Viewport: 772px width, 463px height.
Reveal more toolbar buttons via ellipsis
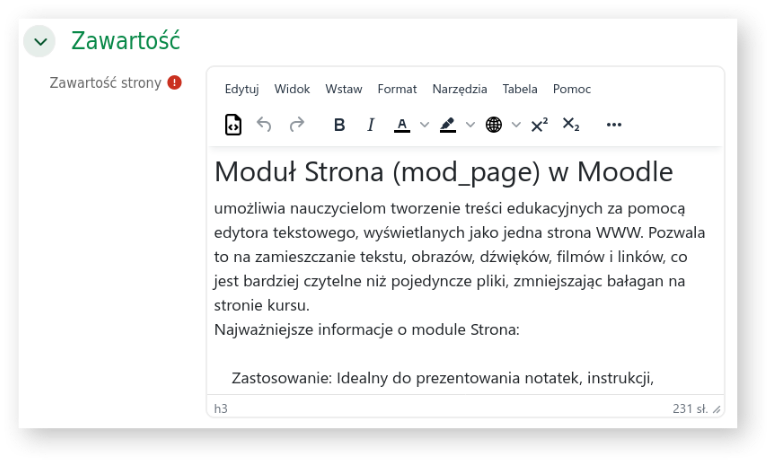[x=614, y=125]
